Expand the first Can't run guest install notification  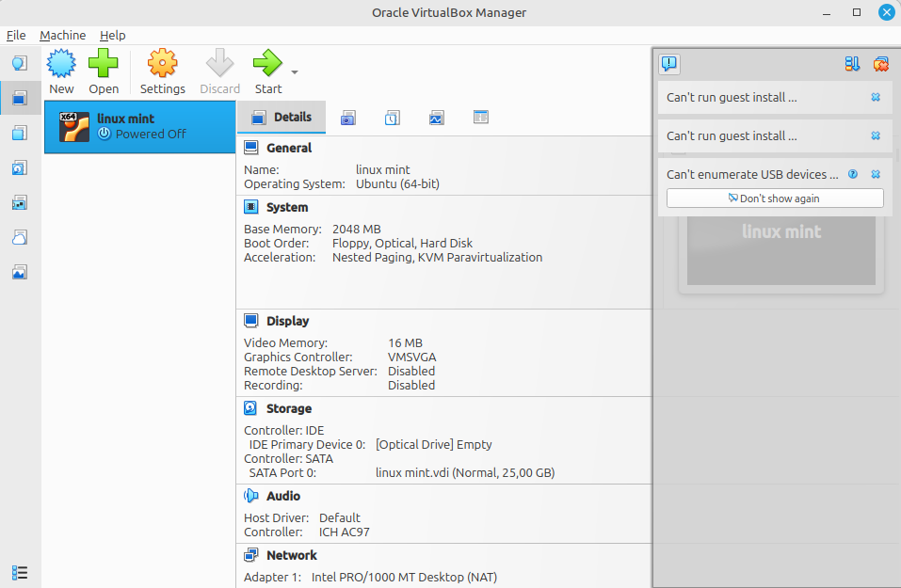pos(732,97)
